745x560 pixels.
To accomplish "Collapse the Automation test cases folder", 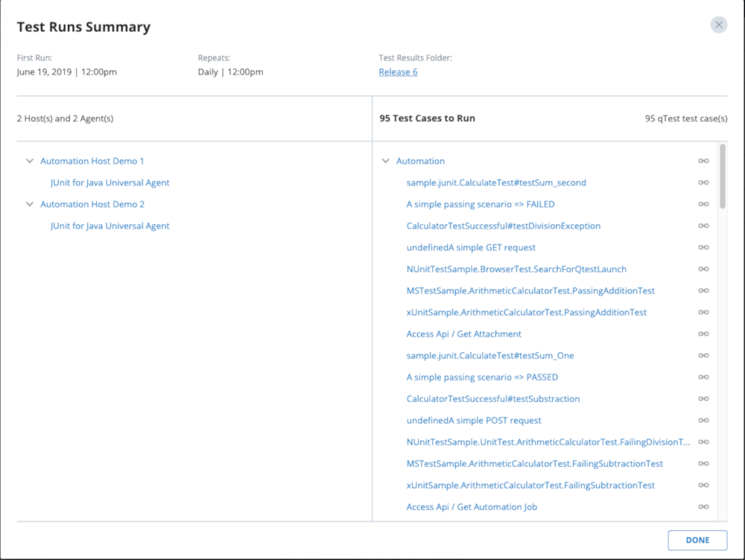I will pos(386,161).
